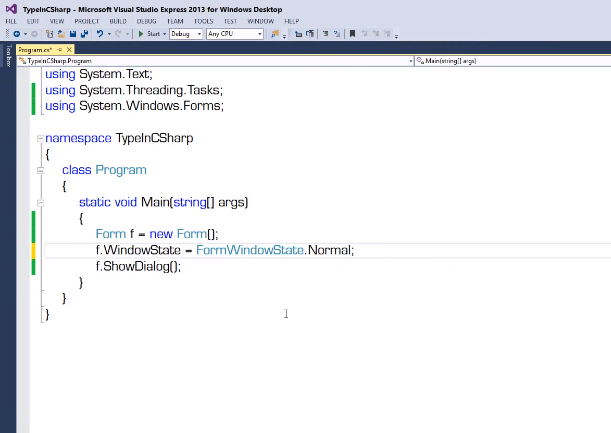This screenshot has height=433, width=611.
Task: Collapse the namespace TypeInCSharp code block
Action: pos(40,138)
